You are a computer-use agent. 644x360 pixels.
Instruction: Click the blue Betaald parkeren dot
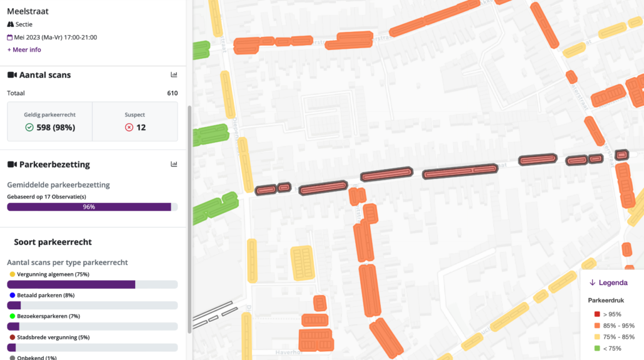click(x=12, y=295)
